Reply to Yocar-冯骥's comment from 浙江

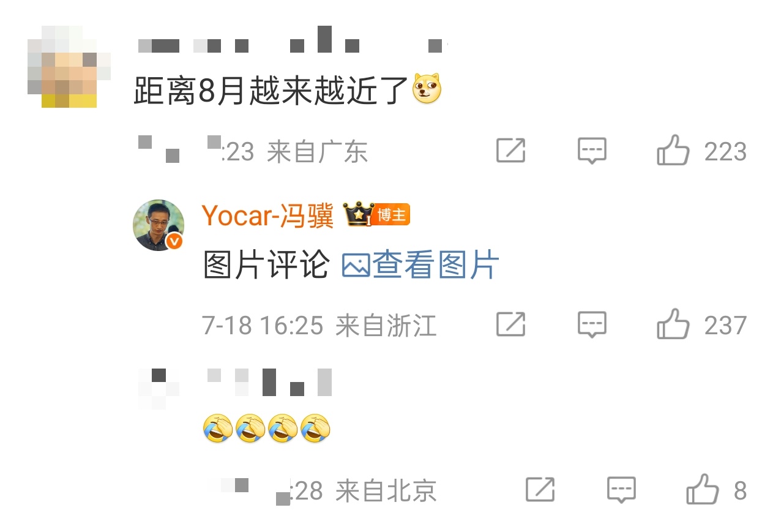592,325
